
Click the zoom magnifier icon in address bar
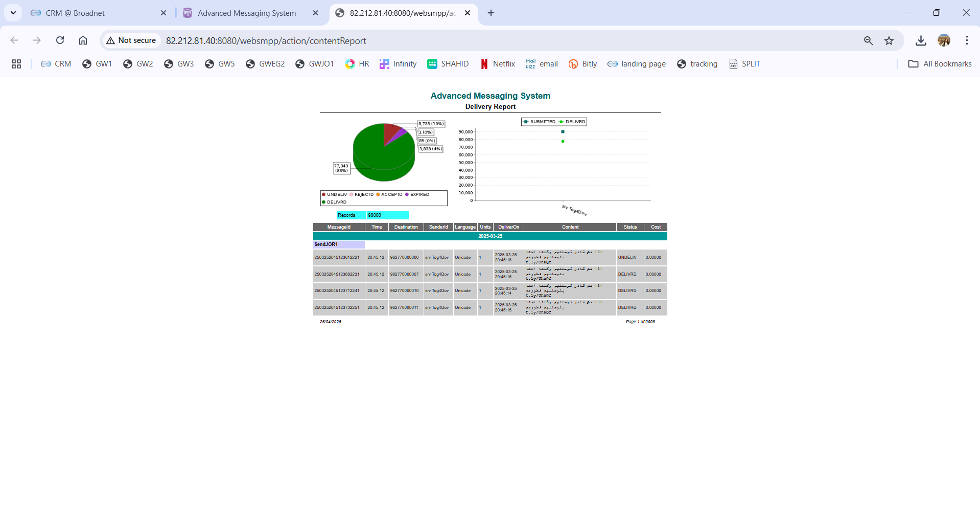point(868,40)
